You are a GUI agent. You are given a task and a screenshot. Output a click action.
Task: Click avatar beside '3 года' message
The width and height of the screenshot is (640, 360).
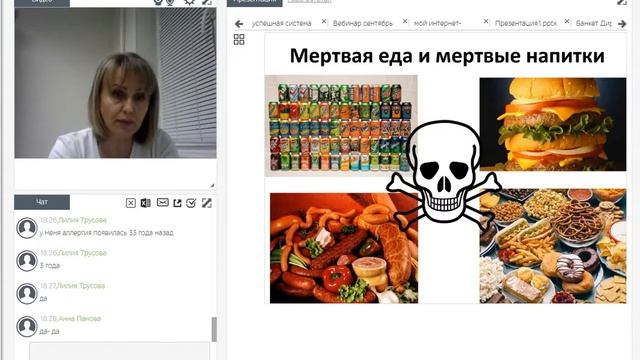(27, 260)
